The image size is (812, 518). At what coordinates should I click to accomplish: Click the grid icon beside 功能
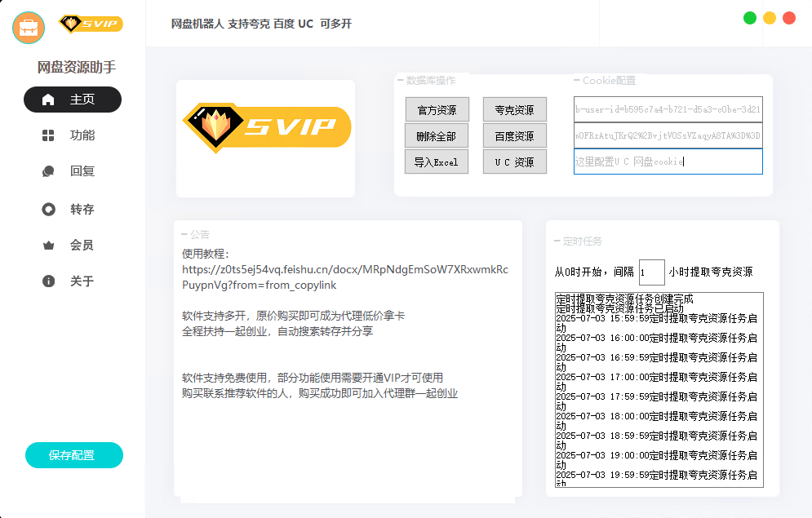point(48,135)
